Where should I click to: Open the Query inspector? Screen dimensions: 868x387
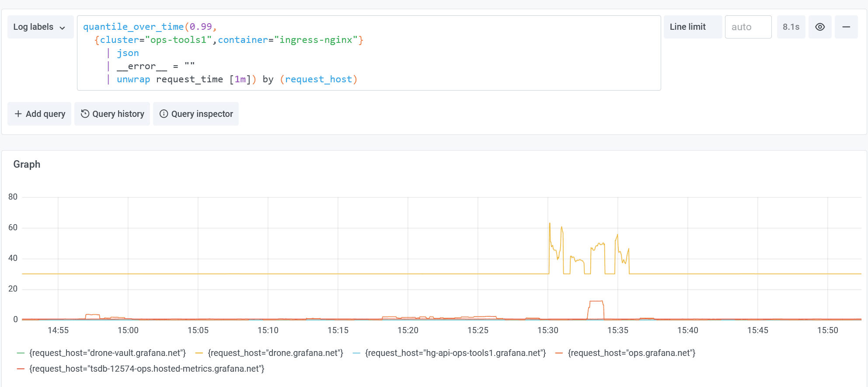coord(196,114)
